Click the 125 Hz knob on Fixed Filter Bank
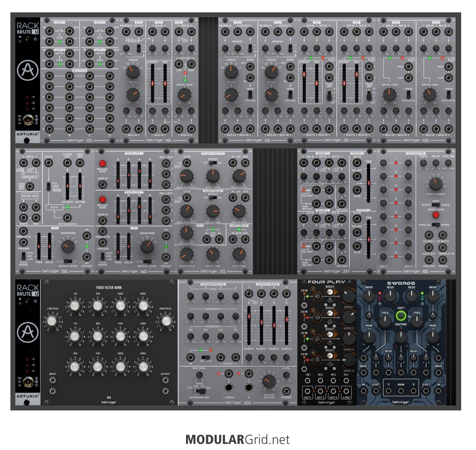Viewport: 476px width, 450px height. click(75, 306)
